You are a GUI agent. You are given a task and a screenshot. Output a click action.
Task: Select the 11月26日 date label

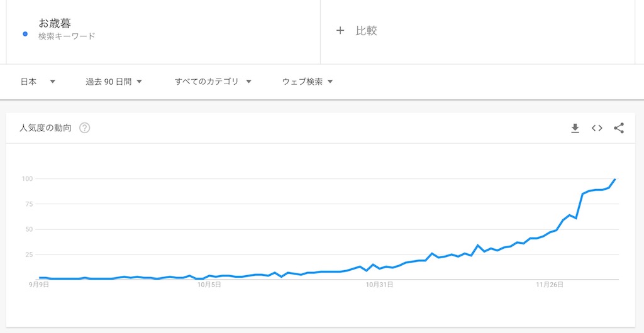click(550, 285)
